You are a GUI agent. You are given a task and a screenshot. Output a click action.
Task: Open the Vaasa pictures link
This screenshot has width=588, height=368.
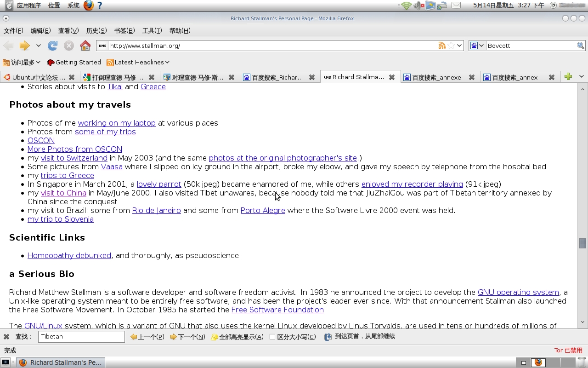(112, 167)
